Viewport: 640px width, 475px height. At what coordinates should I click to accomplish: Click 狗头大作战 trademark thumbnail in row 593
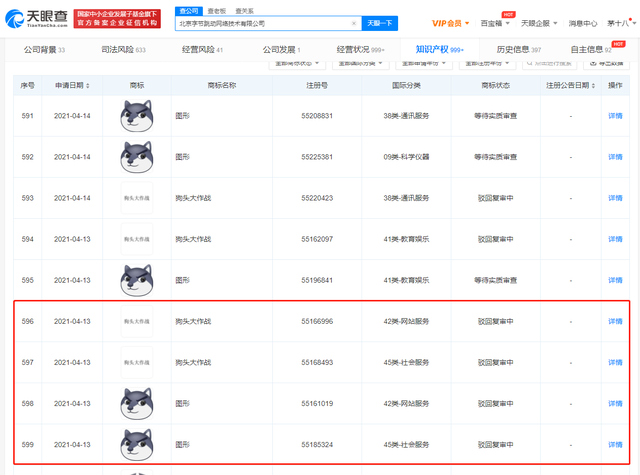click(137, 198)
